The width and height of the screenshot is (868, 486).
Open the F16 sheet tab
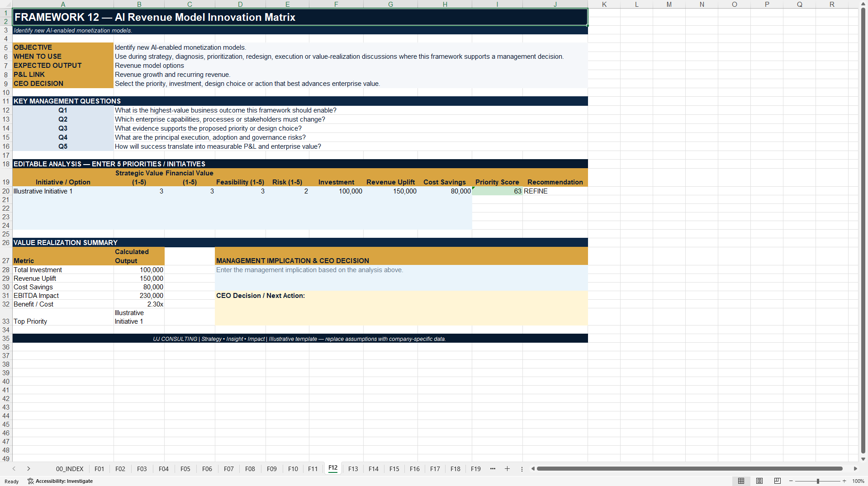415,469
